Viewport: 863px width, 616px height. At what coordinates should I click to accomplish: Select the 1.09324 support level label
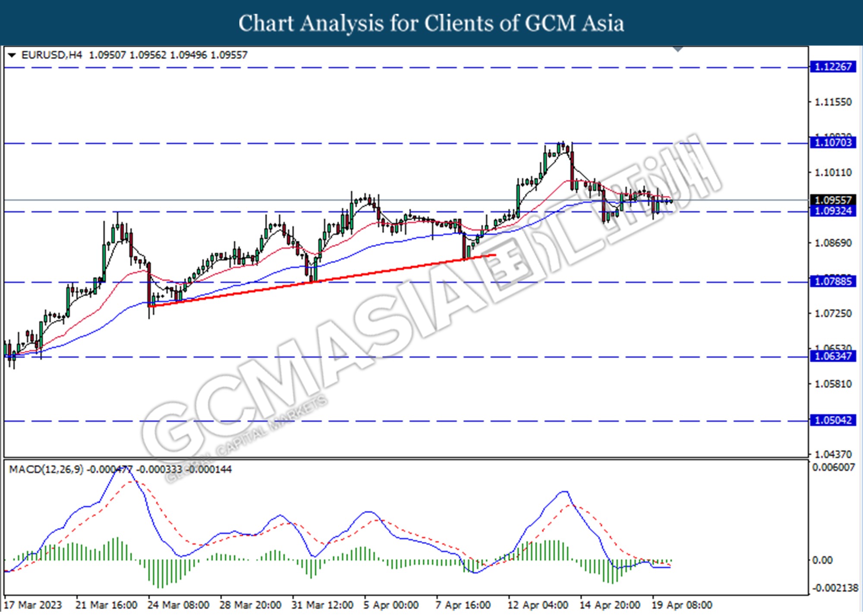[x=833, y=211]
